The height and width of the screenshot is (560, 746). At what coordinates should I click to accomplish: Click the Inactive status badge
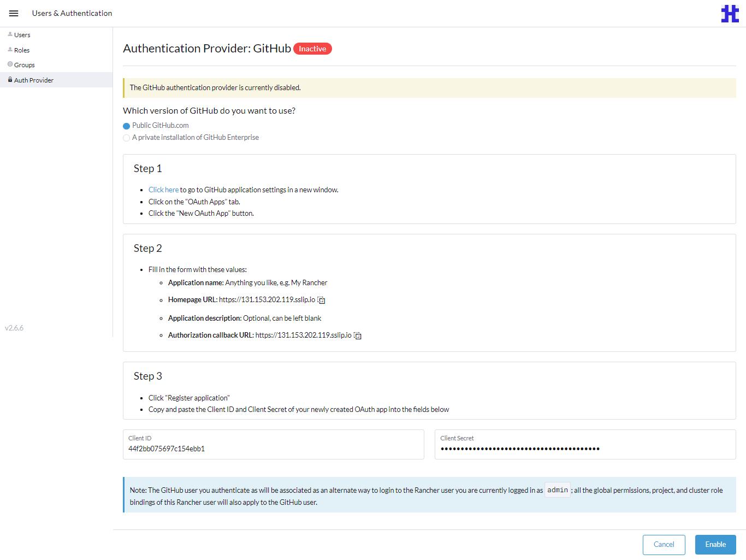pos(312,49)
